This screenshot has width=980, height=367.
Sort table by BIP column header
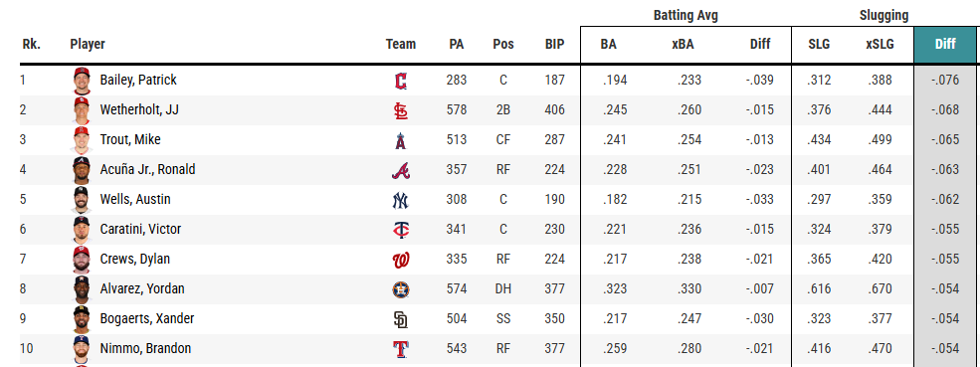pyautogui.click(x=554, y=45)
